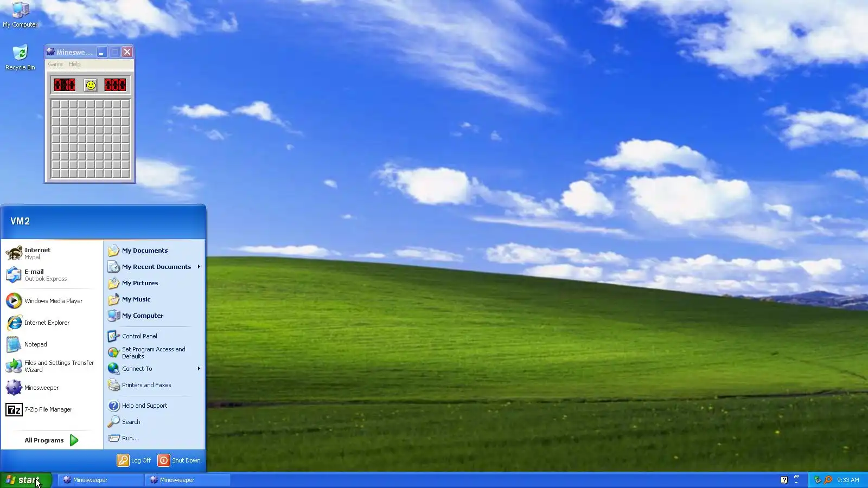Image resolution: width=868 pixels, height=488 pixels.
Task: Expand the Connect To submenu
Action: click(x=155, y=369)
